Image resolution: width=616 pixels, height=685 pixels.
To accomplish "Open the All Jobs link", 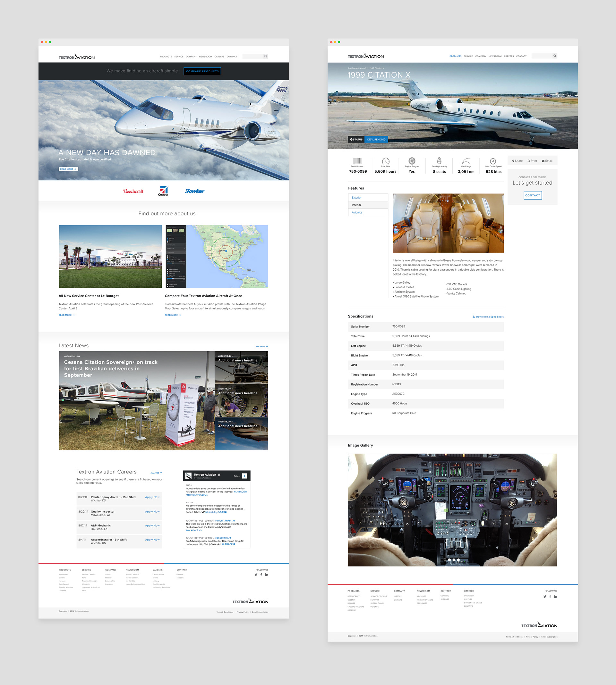I will tap(156, 473).
